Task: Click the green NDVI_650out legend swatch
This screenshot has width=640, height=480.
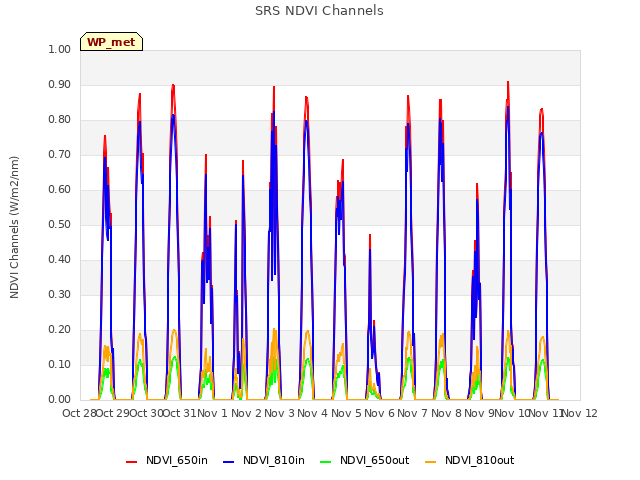Action: [x=326, y=461]
